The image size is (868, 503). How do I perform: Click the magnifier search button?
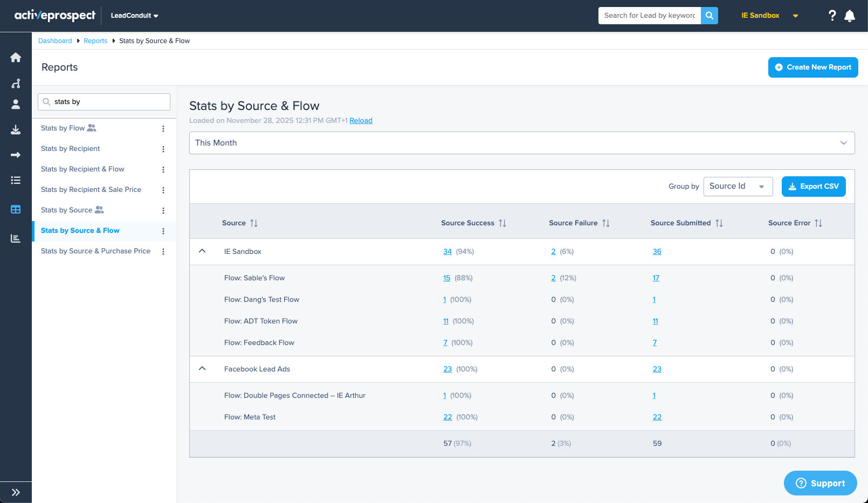pos(709,16)
